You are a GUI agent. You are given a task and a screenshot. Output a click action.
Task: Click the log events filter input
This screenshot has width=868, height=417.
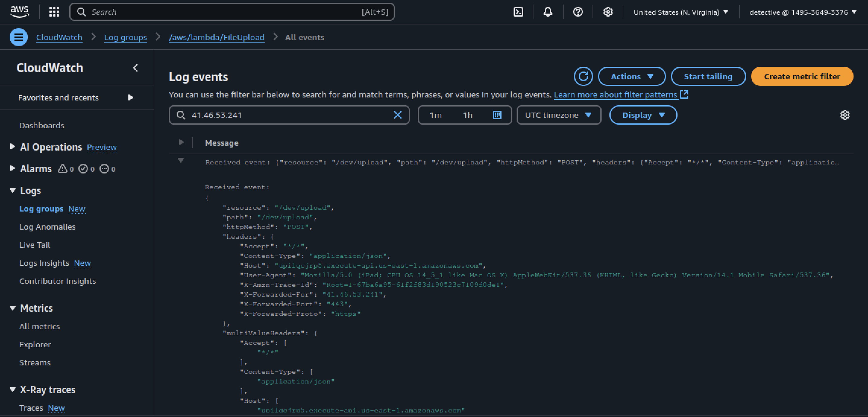[x=289, y=115]
